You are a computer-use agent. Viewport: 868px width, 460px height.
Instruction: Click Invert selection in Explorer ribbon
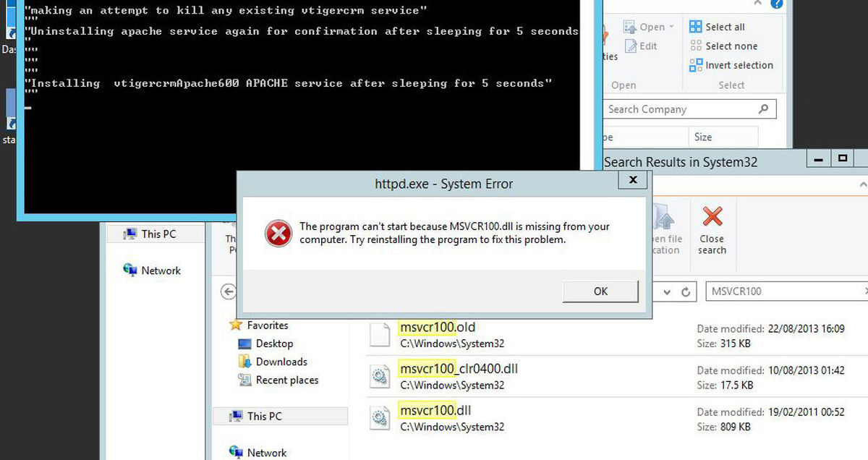[731, 65]
